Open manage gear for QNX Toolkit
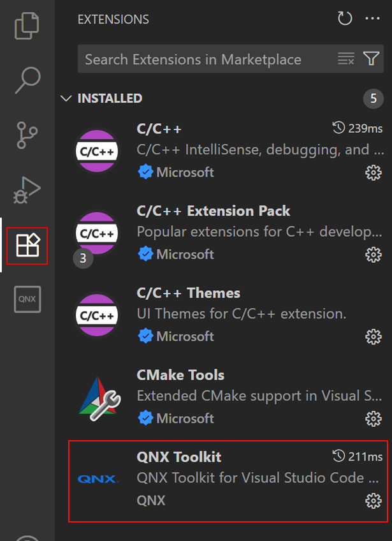Viewport: 392px width, 541px height. pos(373,501)
